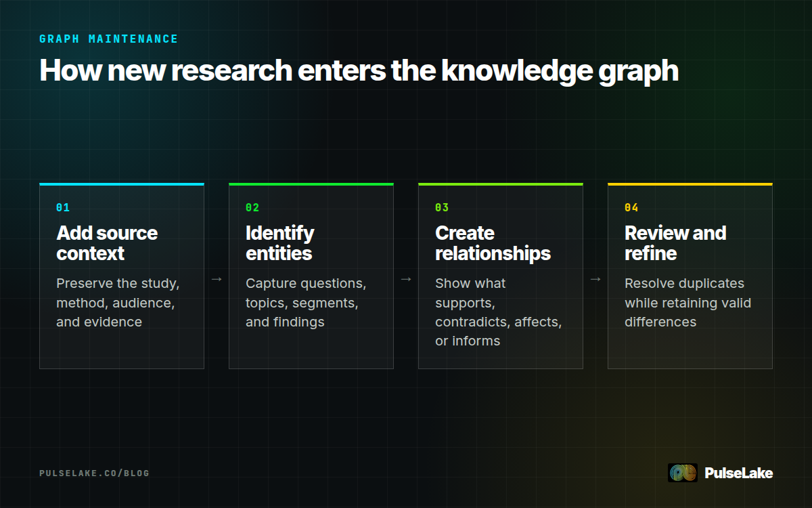This screenshot has height=508, width=812.
Task: Select the step number 01 label
Action: pos(63,208)
